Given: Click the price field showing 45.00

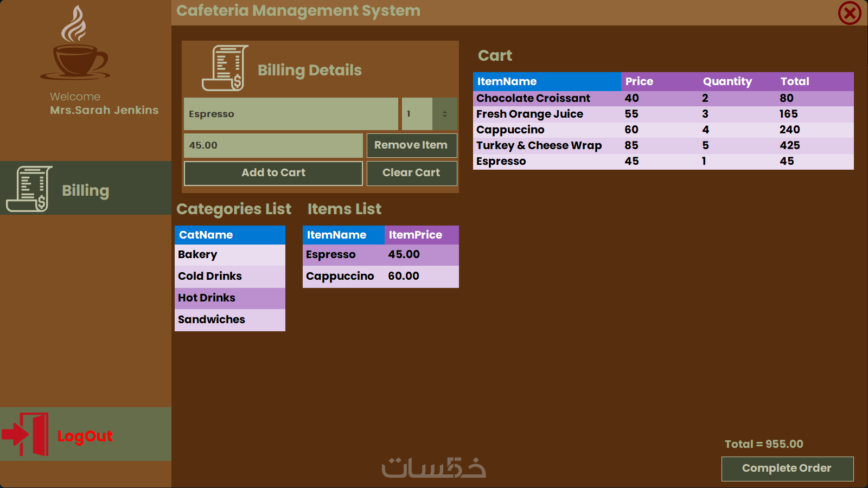Looking at the screenshot, I should [273, 145].
